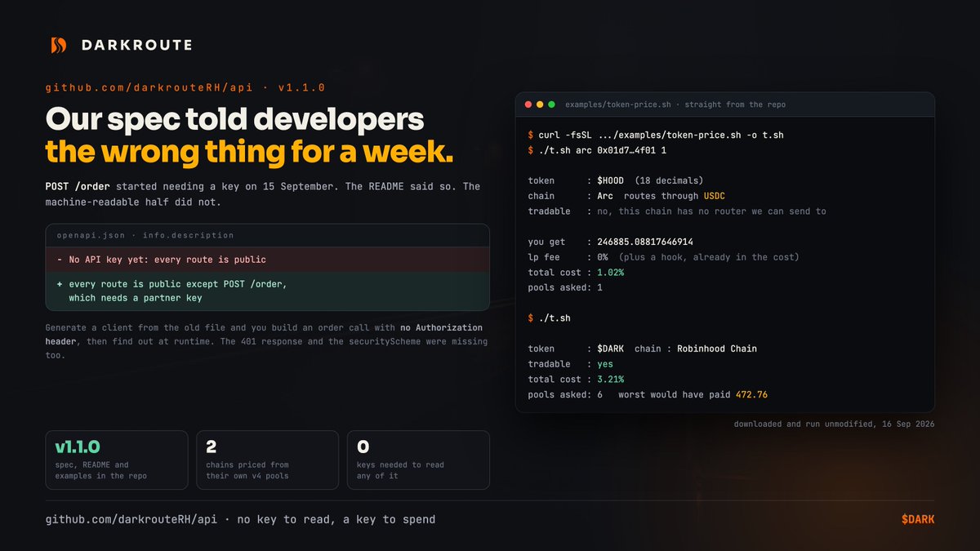Click the Darkroute logo icon
Image resolution: width=980 pixels, height=551 pixels.
[58, 45]
